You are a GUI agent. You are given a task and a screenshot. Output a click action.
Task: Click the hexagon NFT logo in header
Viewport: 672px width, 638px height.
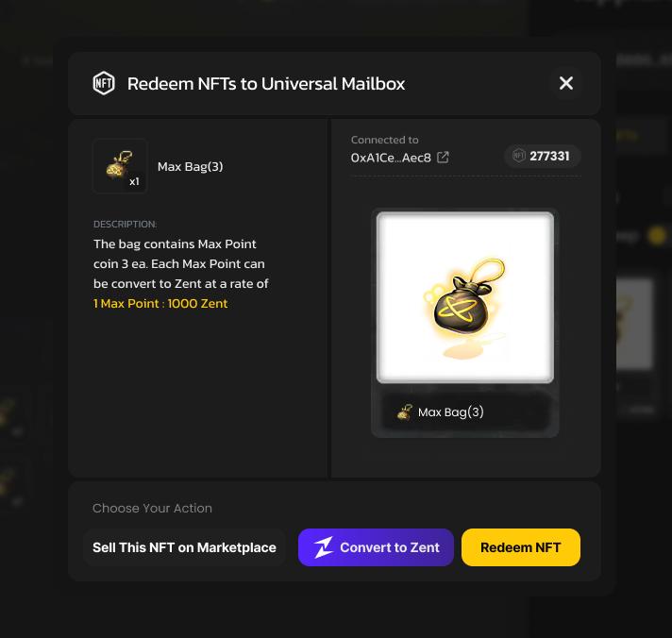tap(104, 83)
